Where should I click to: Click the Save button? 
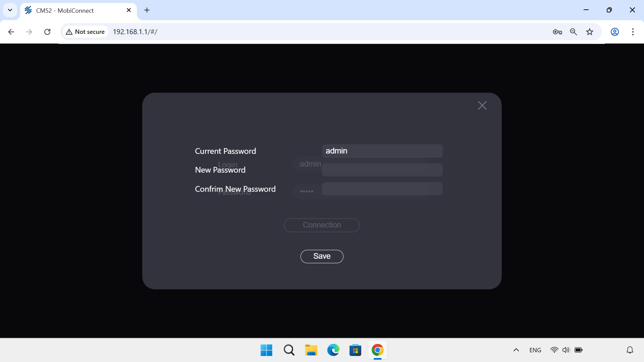tap(322, 256)
